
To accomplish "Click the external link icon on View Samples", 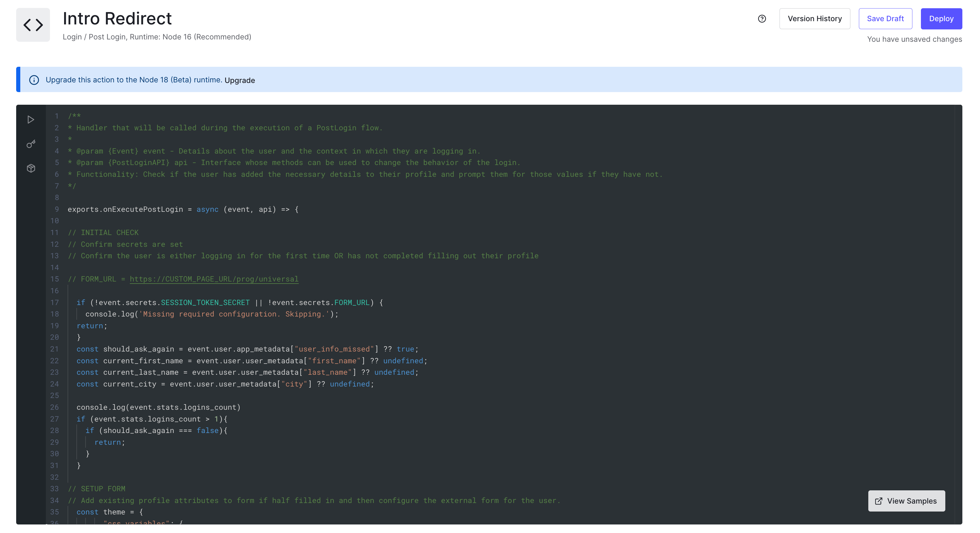I will [x=878, y=501].
